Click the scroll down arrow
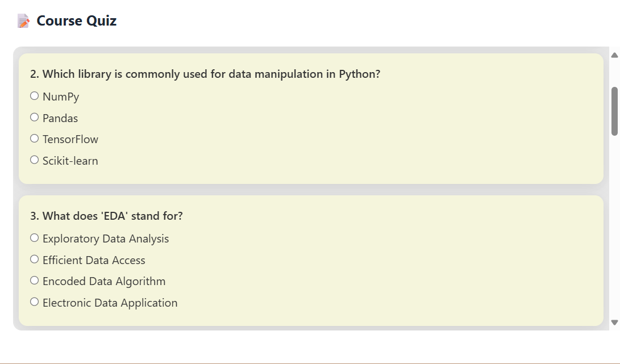The height and width of the screenshot is (364, 620). click(614, 322)
